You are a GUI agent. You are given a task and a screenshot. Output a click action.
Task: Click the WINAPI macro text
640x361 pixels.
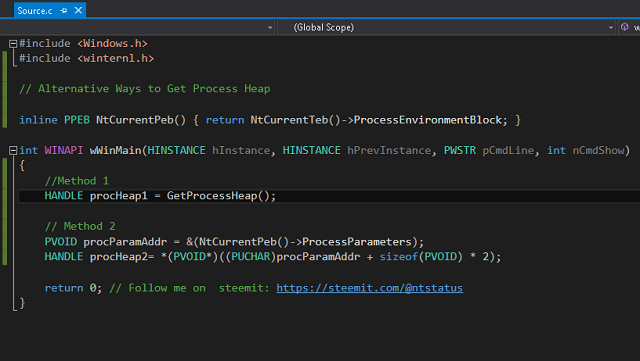(x=64, y=150)
